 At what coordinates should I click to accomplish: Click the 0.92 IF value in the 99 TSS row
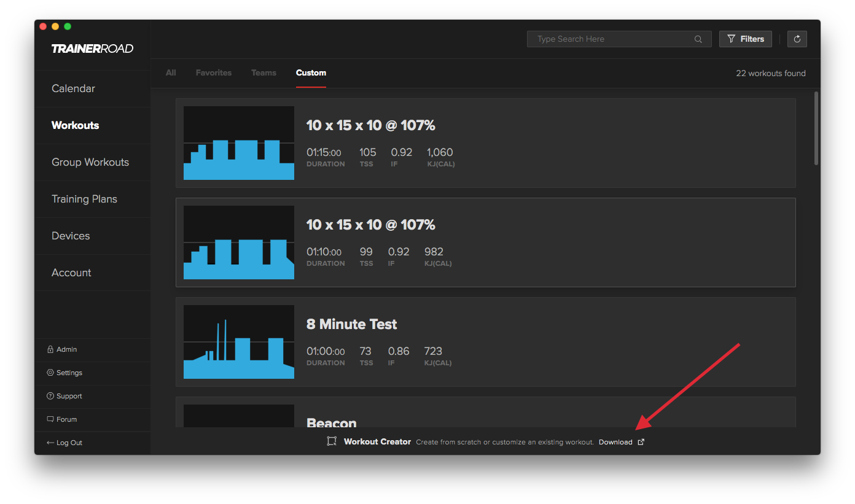click(399, 252)
